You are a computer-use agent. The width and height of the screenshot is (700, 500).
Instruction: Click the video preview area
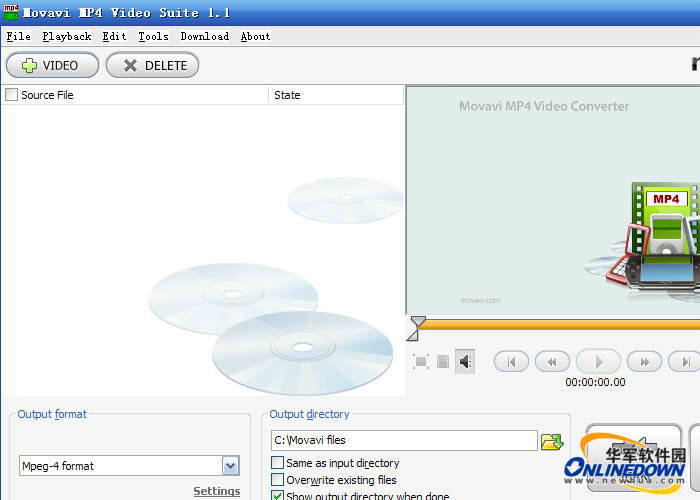pyautogui.click(x=553, y=200)
